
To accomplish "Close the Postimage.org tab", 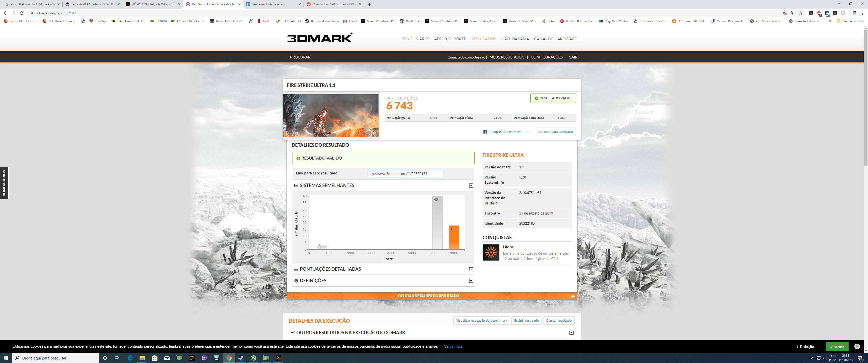I will pyautogui.click(x=300, y=4).
